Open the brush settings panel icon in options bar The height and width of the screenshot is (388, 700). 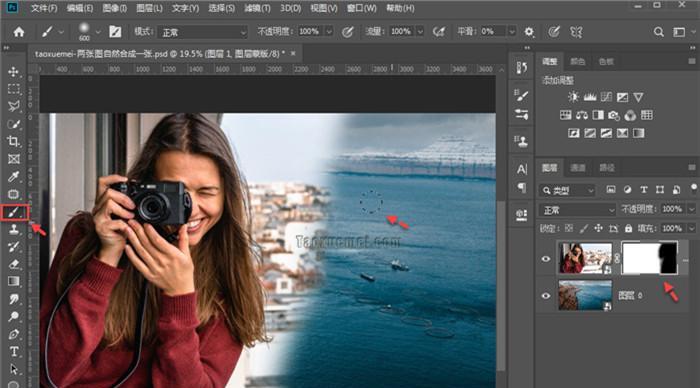(x=115, y=32)
